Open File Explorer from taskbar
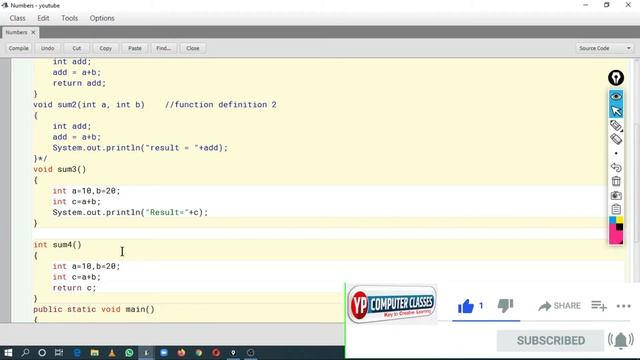This screenshot has height=360, width=640. click(94, 353)
